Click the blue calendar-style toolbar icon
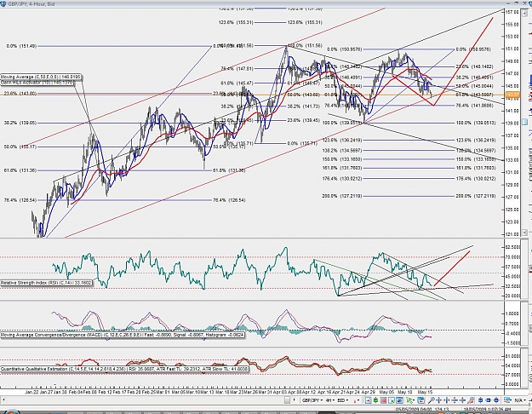Screen dimensions: 532x414 tap(421, 400)
